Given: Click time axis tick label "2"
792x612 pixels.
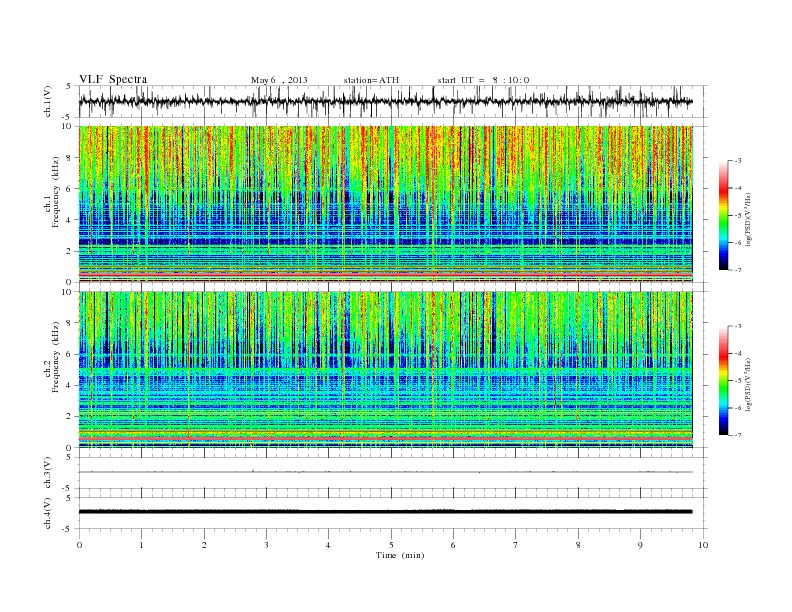Looking at the screenshot, I should coord(204,545).
